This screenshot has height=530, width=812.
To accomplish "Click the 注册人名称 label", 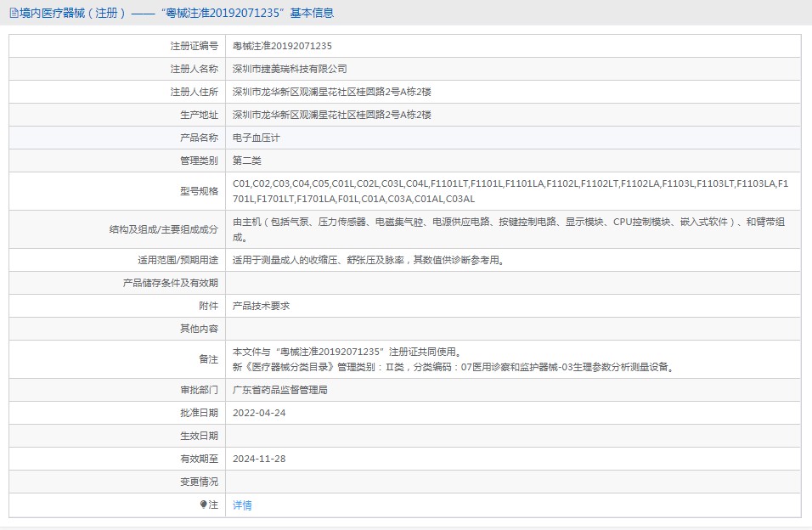I will (x=195, y=69).
